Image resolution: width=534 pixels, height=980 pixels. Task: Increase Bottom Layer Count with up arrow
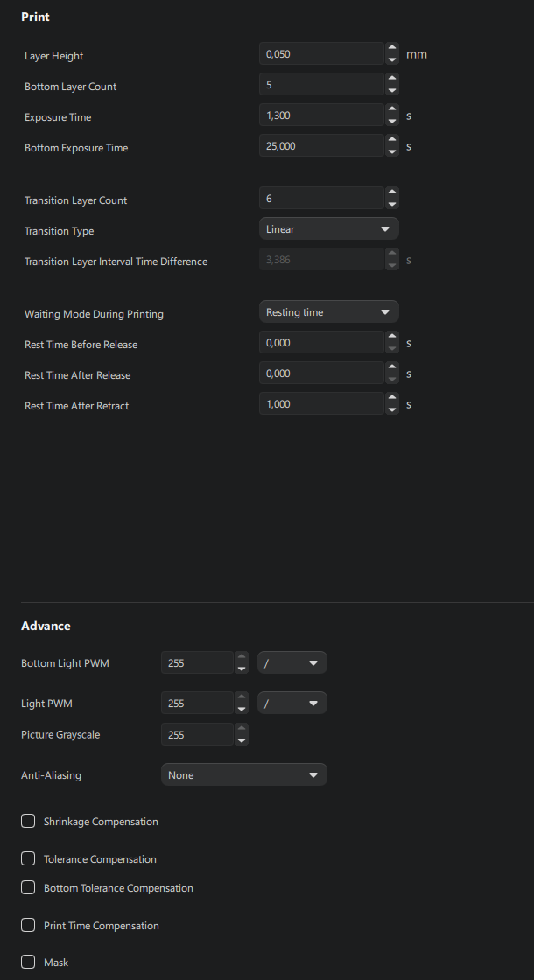click(392, 79)
